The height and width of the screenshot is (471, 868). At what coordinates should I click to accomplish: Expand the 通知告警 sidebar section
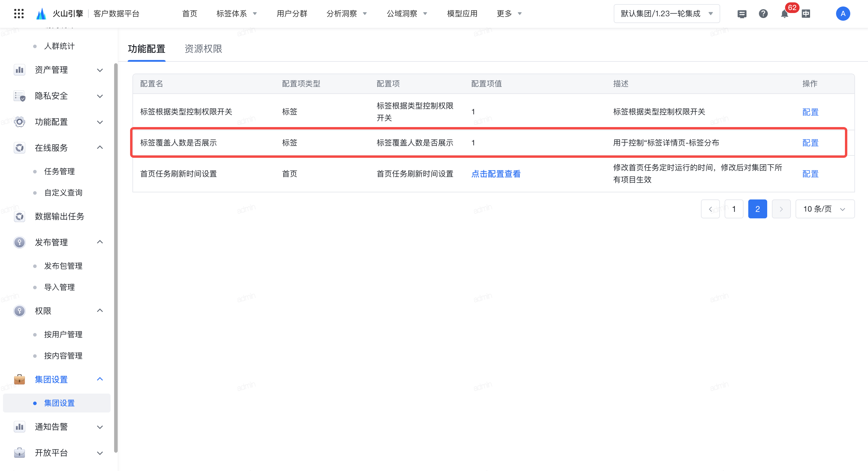click(x=100, y=427)
